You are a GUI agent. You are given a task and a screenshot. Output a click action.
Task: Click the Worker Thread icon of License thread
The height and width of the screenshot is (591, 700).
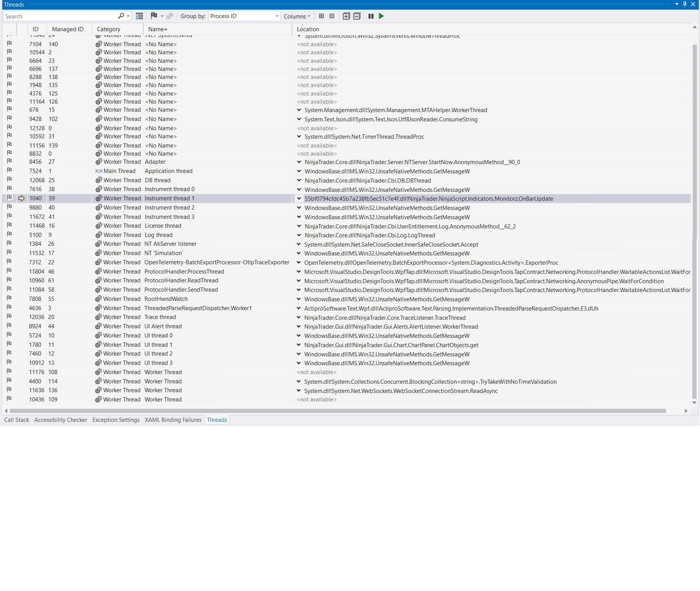(99, 226)
